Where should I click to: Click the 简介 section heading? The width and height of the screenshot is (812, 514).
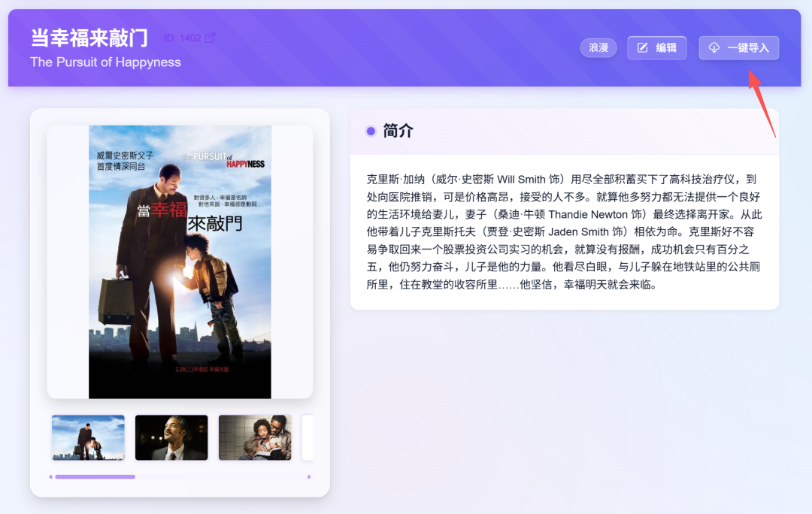click(398, 131)
